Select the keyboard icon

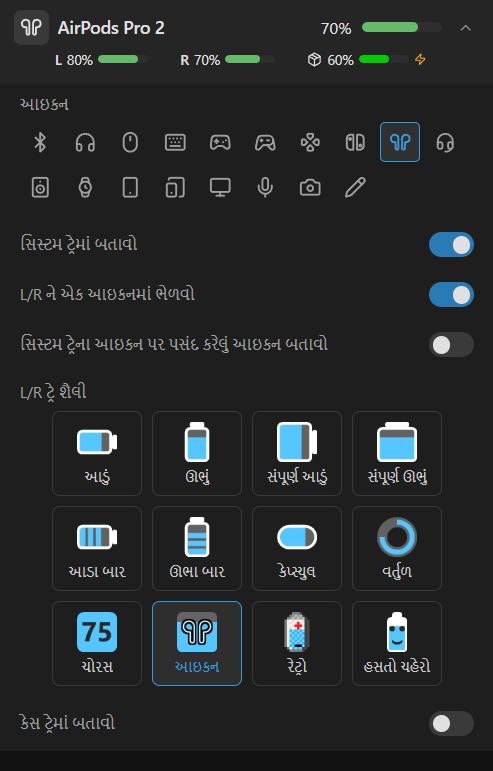pos(175,143)
